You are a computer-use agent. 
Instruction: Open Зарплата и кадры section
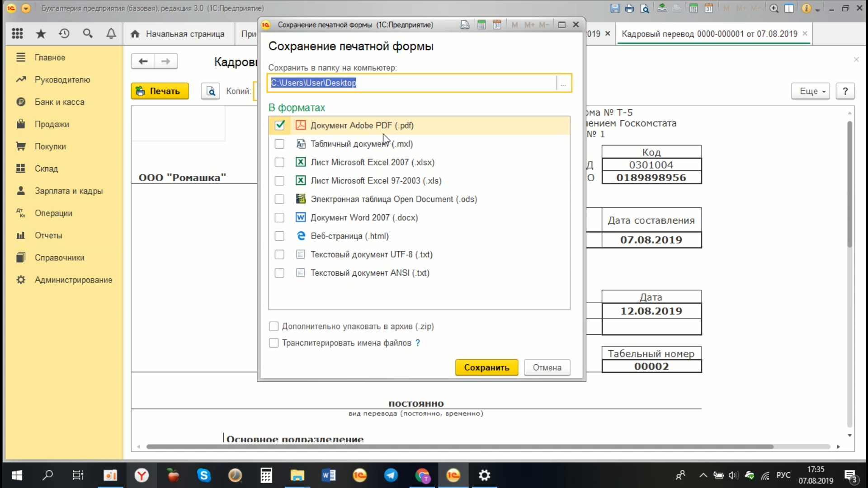point(68,191)
